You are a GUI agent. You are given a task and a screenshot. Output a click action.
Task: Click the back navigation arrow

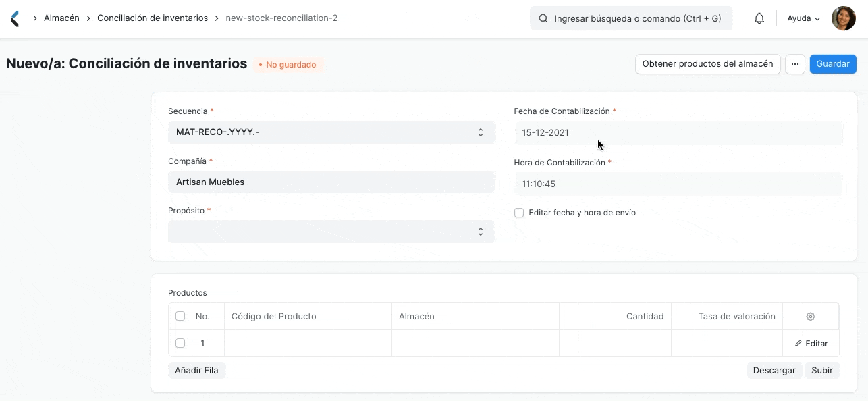pos(15,18)
